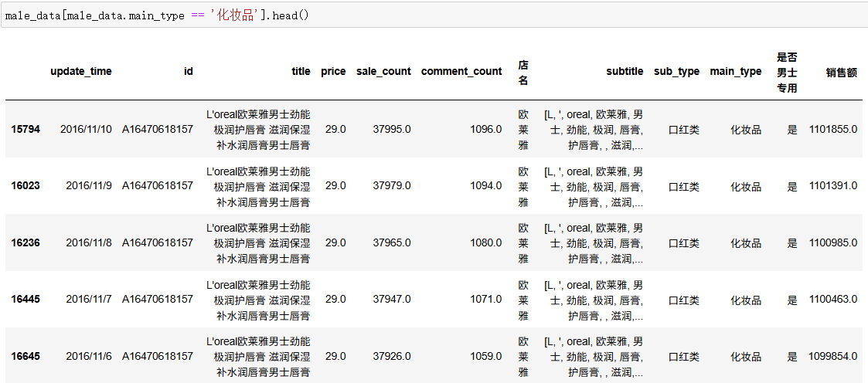This screenshot has height=383, width=868.
Task: Click product title in row 15794
Action: pyautogui.click(x=258, y=130)
